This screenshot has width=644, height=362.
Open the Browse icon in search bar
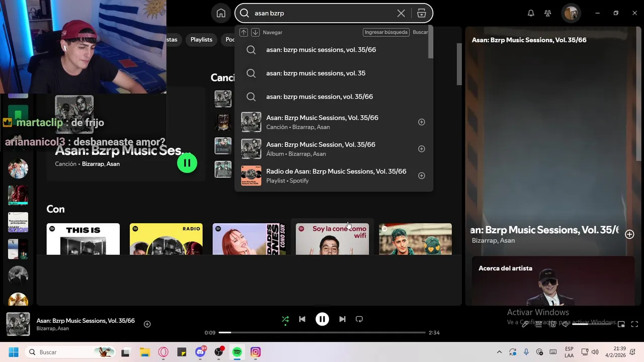[422, 13]
